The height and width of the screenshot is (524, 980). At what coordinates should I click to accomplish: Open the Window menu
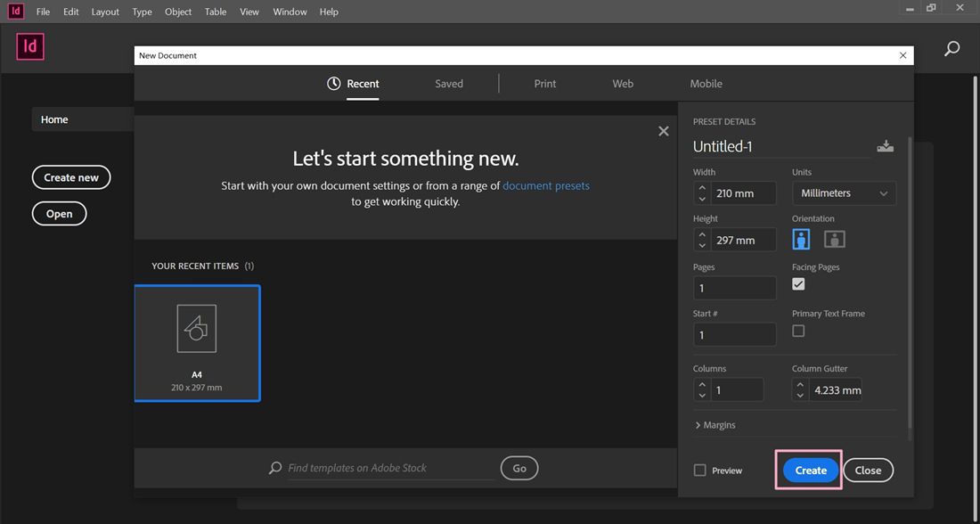tap(289, 12)
